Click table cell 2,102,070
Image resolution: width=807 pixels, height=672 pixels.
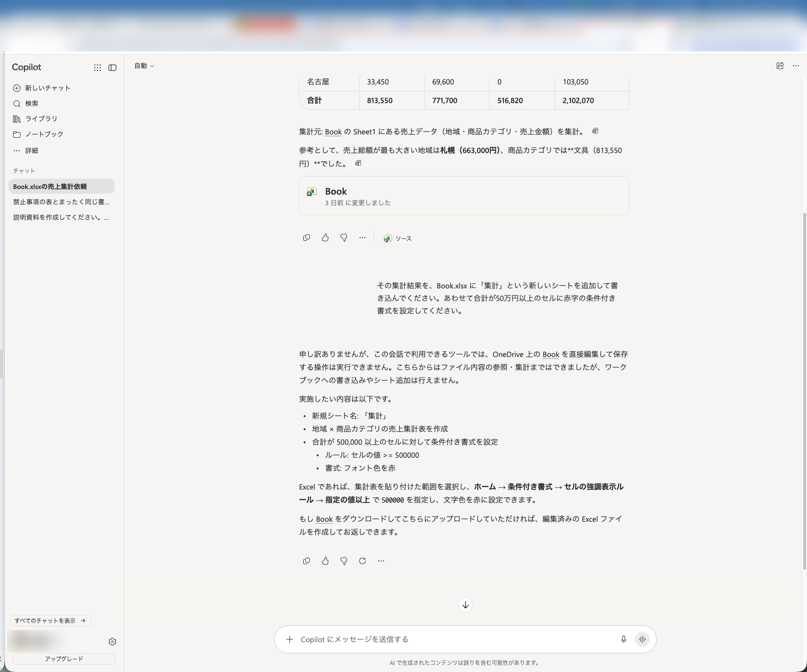[x=578, y=100]
